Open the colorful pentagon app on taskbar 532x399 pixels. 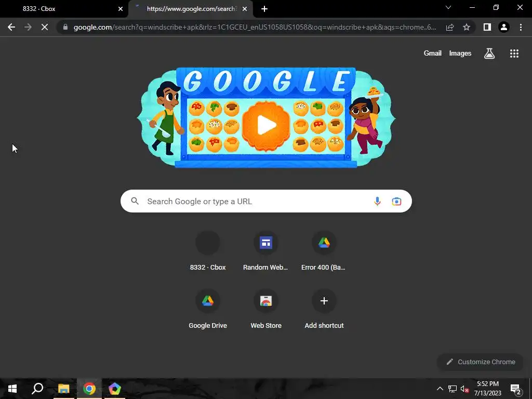(x=115, y=389)
